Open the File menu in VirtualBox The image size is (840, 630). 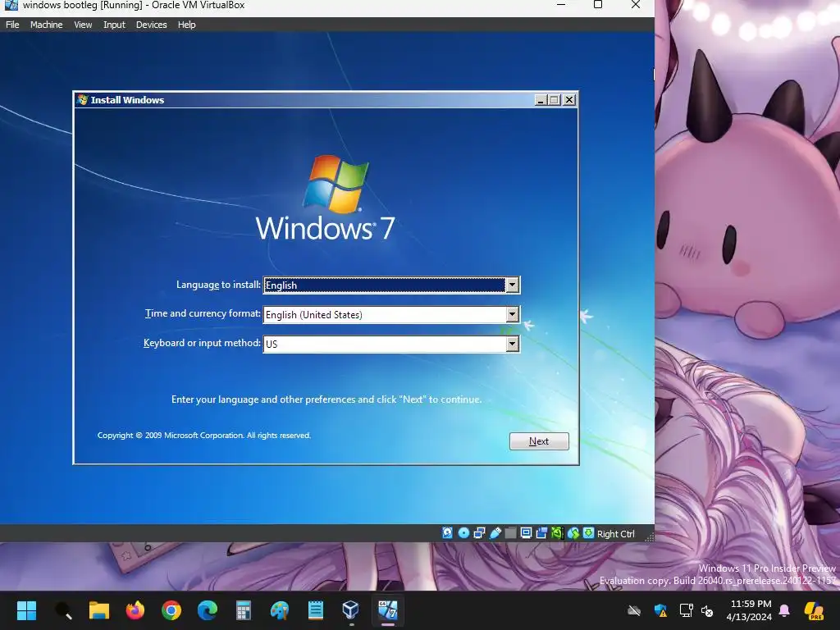click(x=12, y=25)
